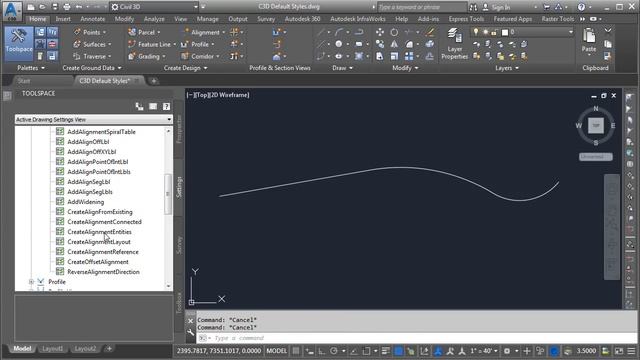This screenshot has height=360, width=640.
Task: Expand the Create Design panel
Action: [186, 68]
